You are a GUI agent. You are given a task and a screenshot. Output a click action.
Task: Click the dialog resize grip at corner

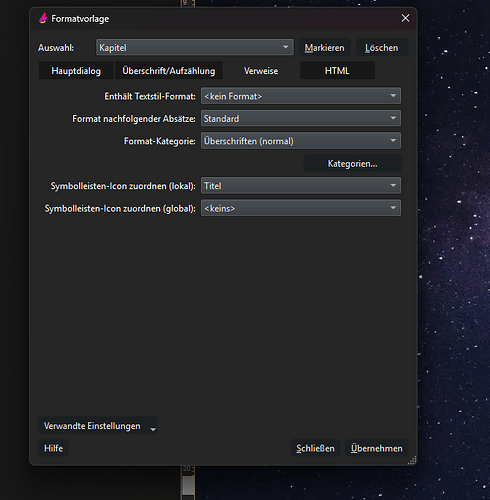click(x=412, y=460)
